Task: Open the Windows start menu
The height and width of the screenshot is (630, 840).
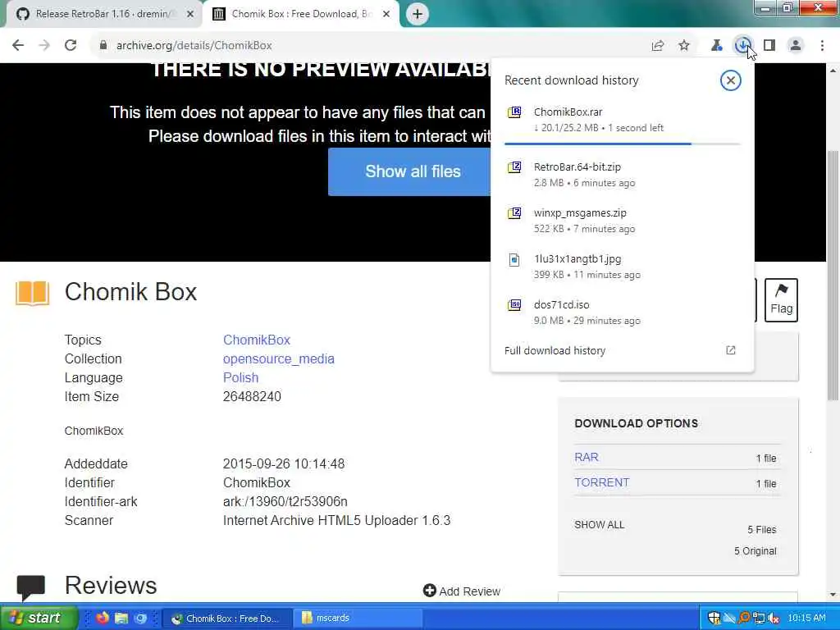Action: click(39, 618)
